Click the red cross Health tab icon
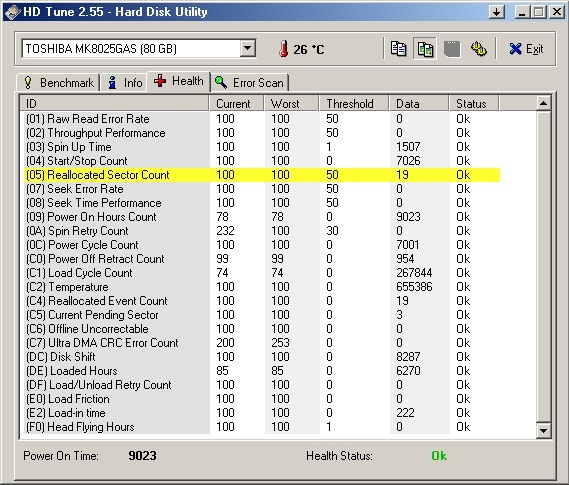The image size is (569, 485). [x=160, y=81]
